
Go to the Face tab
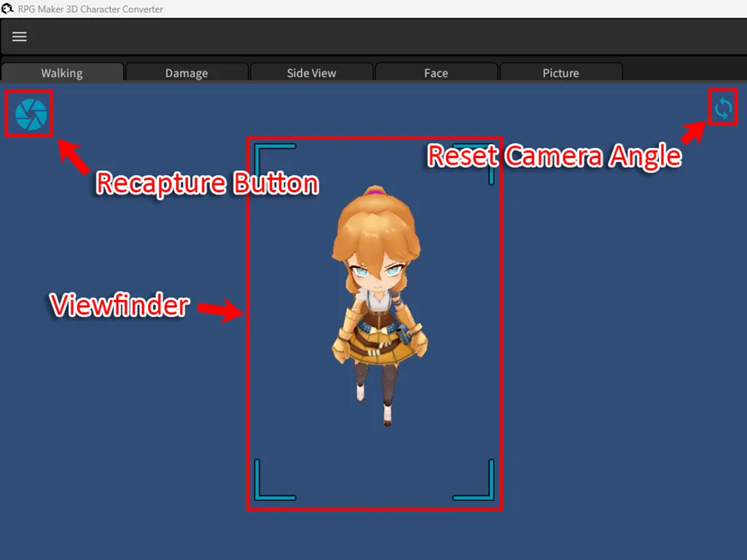[436, 73]
